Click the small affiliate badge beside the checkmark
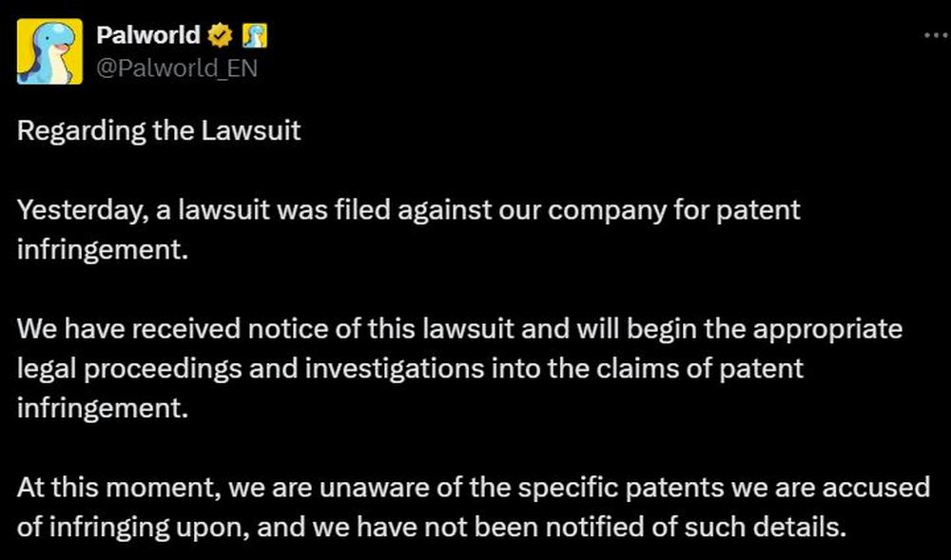 coord(255,36)
